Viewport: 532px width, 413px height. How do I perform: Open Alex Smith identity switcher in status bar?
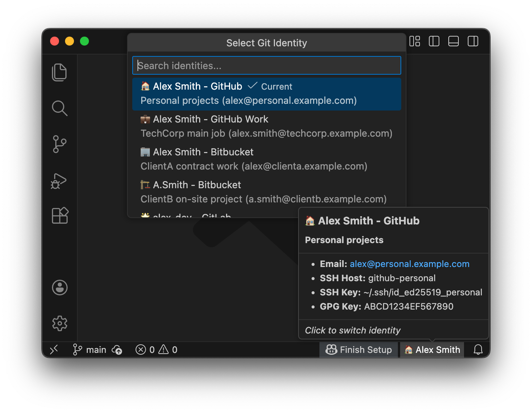point(432,350)
